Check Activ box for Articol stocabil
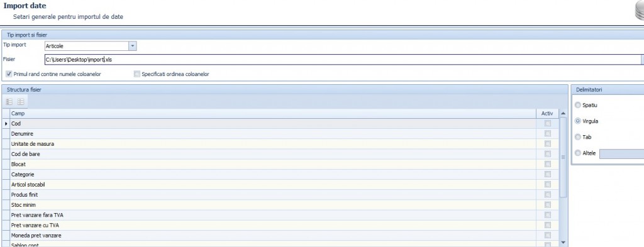The image size is (644, 247). (548, 185)
